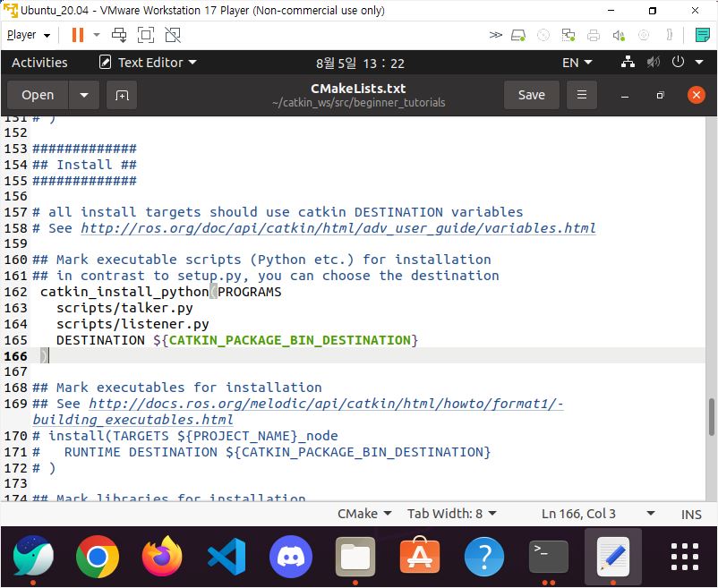Expand the VMware devices chevron
Viewport: 718px width, 588px height.
[x=495, y=35]
